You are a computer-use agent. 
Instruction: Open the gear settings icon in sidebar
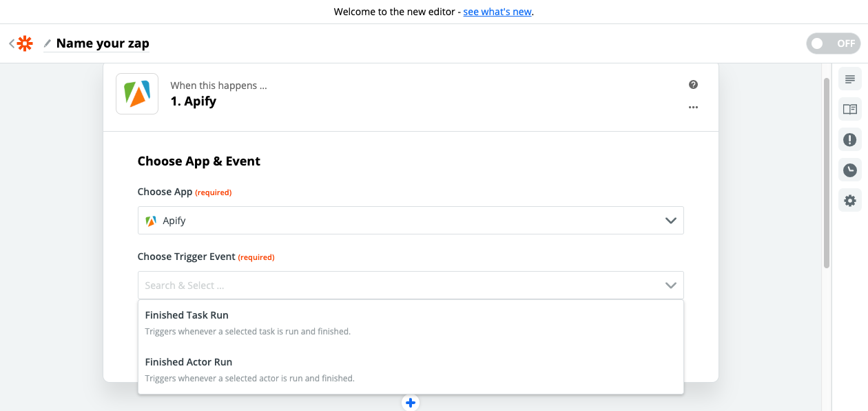pyautogui.click(x=850, y=201)
